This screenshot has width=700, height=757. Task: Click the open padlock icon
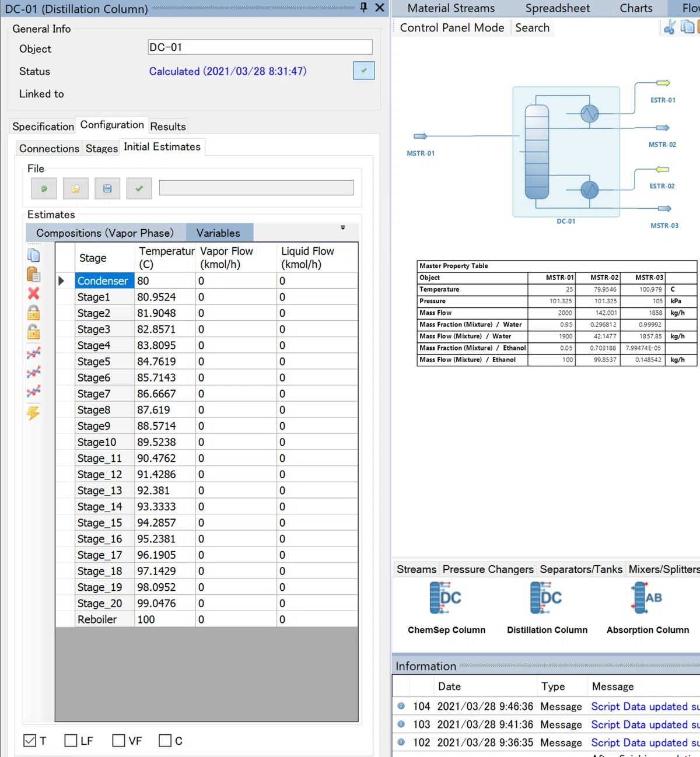click(34, 331)
